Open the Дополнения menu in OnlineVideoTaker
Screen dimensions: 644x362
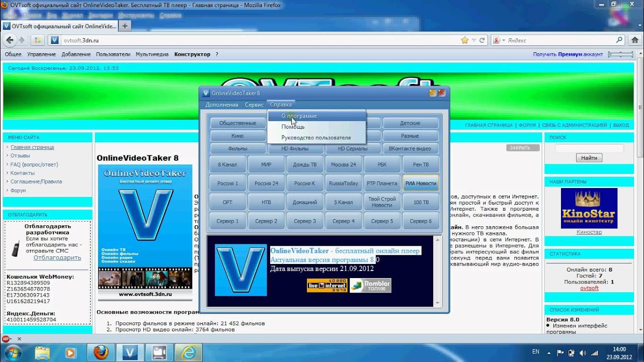click(x=222, y=105)
